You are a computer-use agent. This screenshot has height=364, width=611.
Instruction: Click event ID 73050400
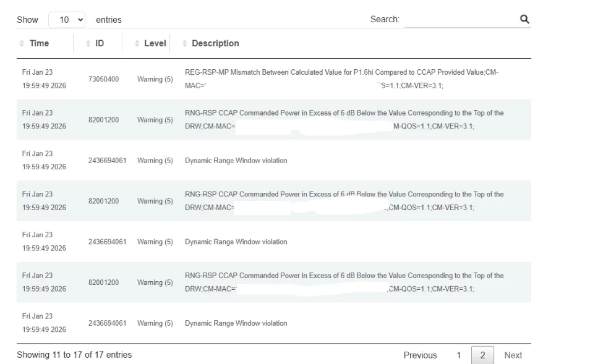(x=103, y=79)
